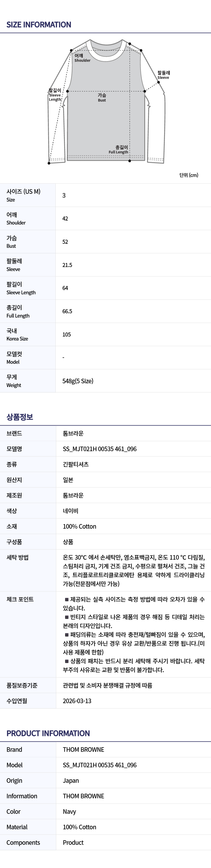Click bust measurement value 52
This screenshot has width=211, height=868.
(65, 242)
